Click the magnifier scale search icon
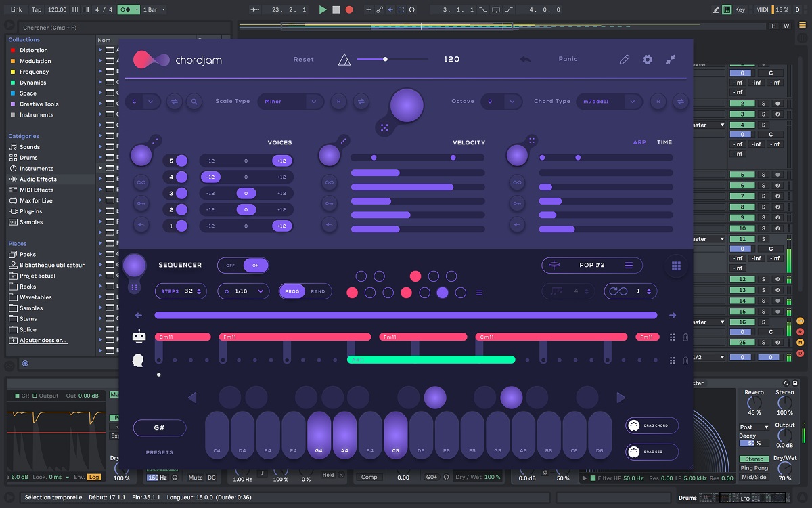The width and height of the screenshot is (812, 508). tap(194, 102)
